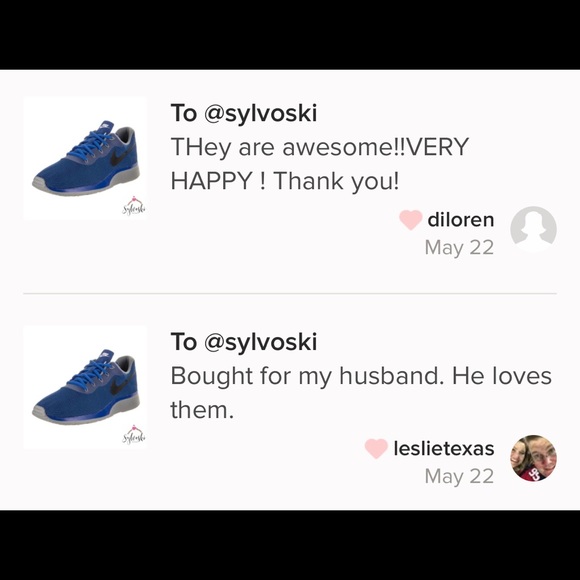Click the divider line between the two comments
The image size is (580, 580).
point(290,293)
